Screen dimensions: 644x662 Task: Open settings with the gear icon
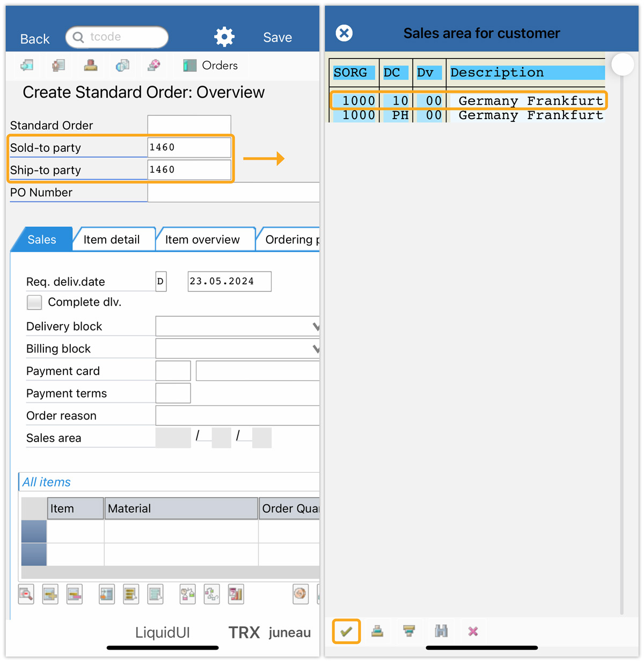224,37
